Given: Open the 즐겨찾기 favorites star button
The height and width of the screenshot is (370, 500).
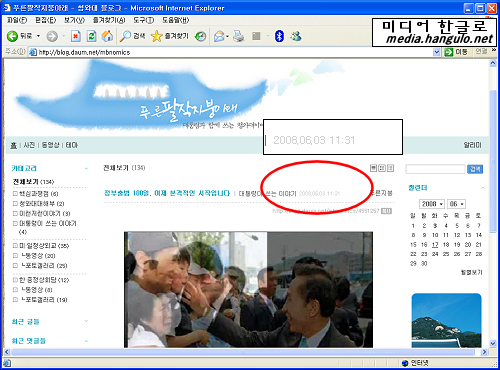Looking at the screenshot, I should tap(170, 36).
